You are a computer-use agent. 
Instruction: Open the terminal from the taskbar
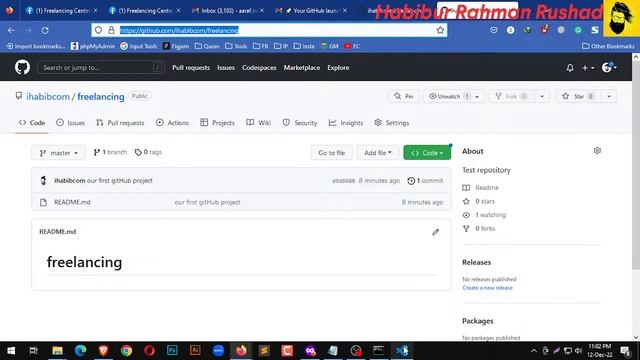(379, 351)
